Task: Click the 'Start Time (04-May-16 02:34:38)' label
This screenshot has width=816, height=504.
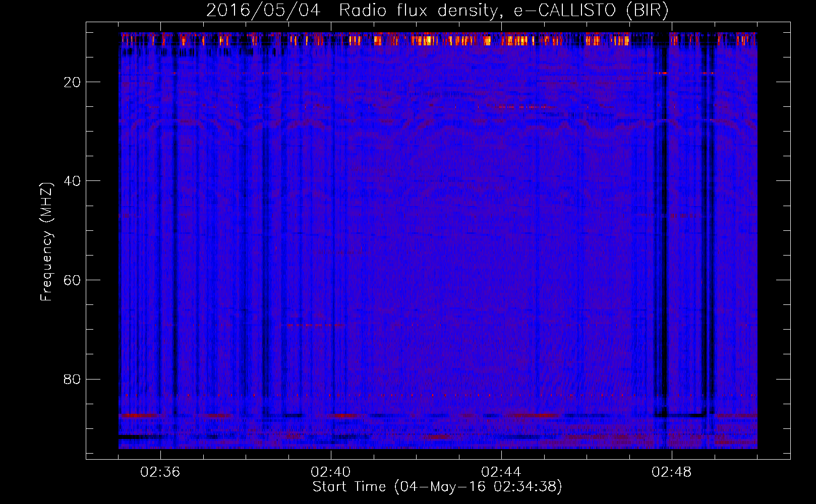Action: click(437, 487)
